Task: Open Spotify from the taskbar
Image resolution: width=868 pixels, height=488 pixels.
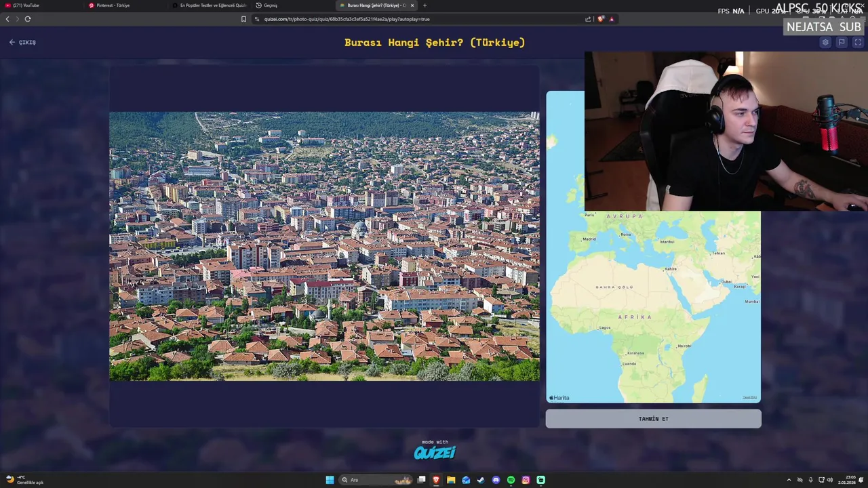Action: tap(511, 480)
